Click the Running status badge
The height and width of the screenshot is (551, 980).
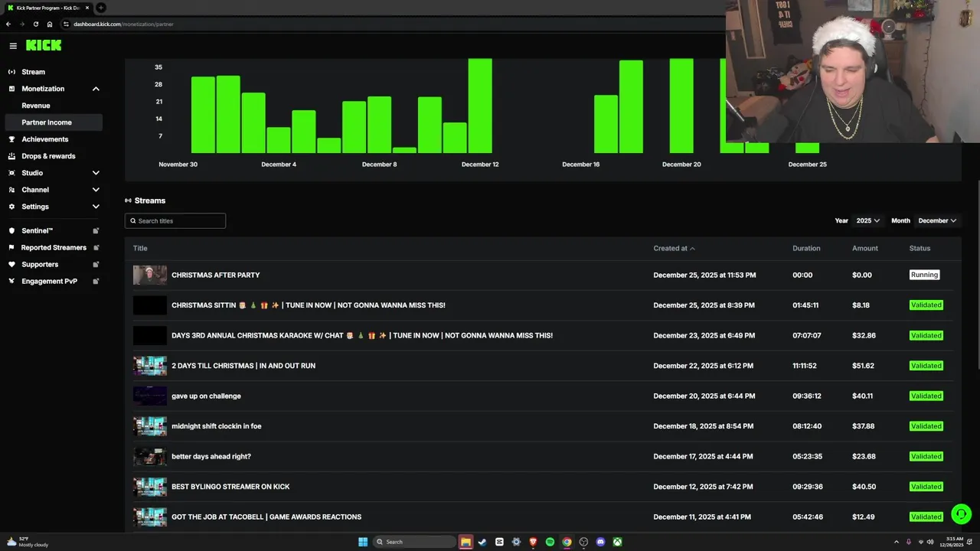click(x=924, y=275)
